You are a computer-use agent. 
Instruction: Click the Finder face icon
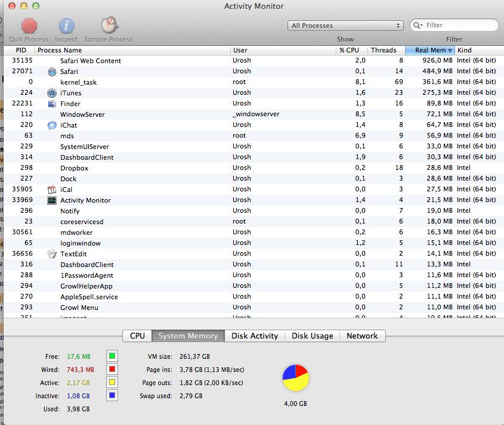(52, 104)
